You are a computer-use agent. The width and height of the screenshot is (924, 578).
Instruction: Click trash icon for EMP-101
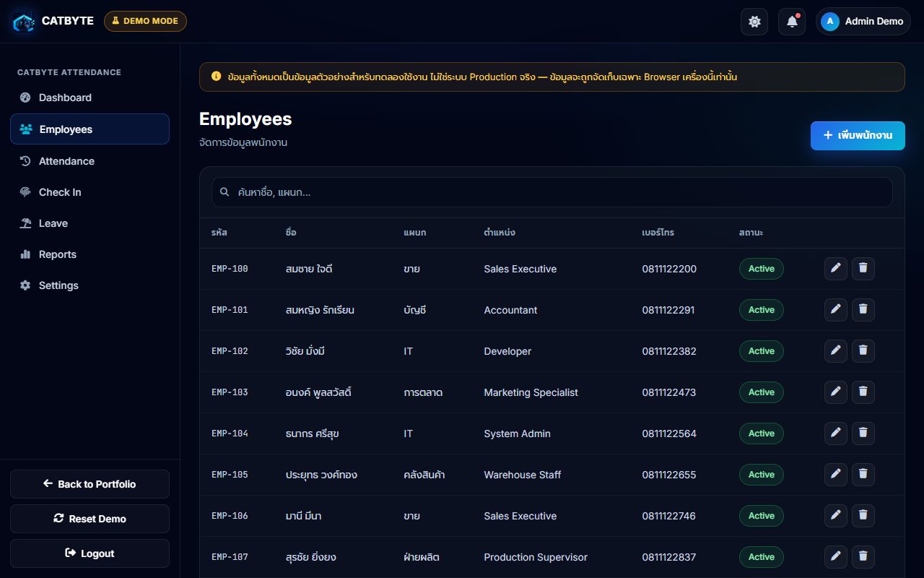[x=863, y=310]
